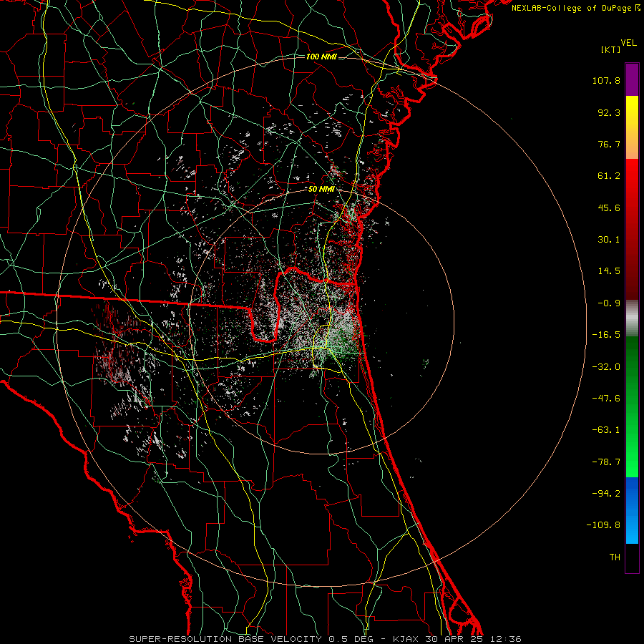Click the 30.1 velocity scale value
Screen dimensions: 644x644
click(x=609, y=240)
